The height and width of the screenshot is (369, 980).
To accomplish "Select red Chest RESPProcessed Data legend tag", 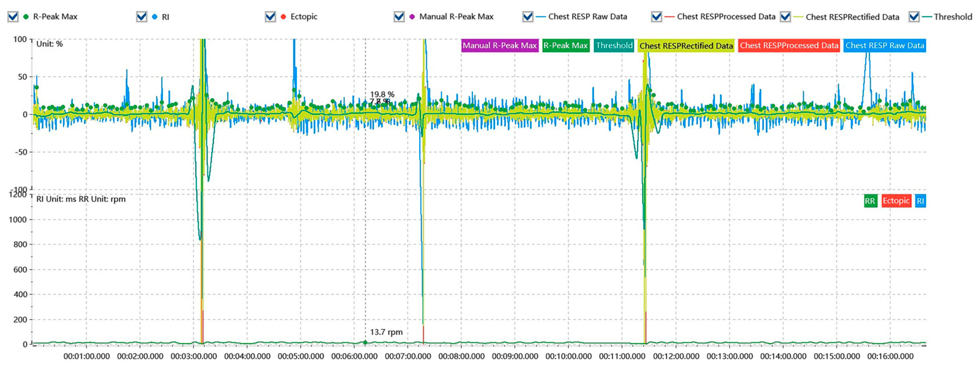I will (789, 46).
